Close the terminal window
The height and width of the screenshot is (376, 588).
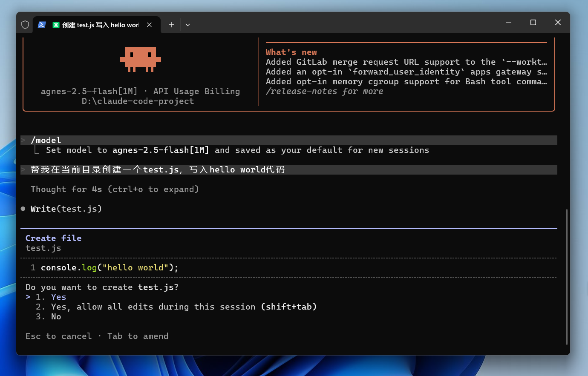click(x=558, y=22)
